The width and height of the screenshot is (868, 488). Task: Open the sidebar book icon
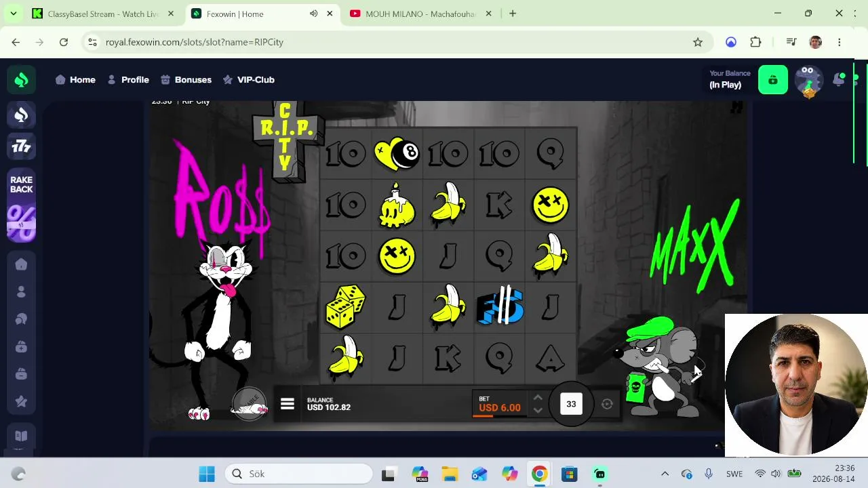click(21, 436)
